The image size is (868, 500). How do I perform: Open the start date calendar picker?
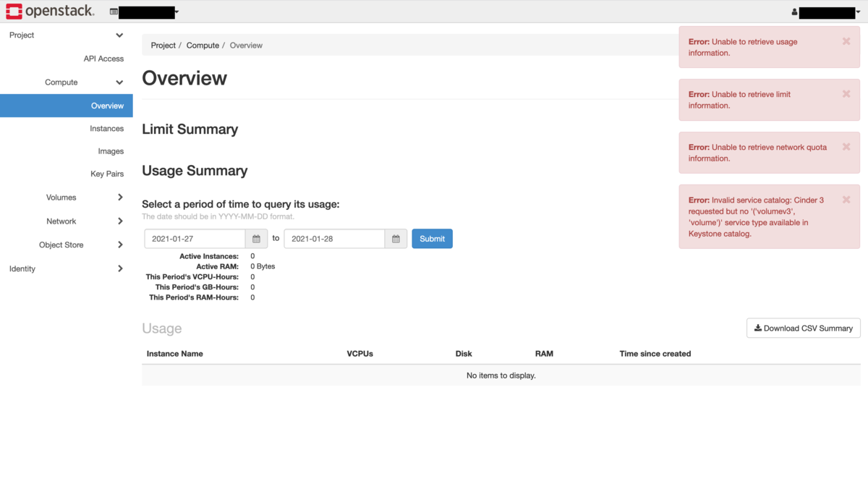tap(255, 238)
